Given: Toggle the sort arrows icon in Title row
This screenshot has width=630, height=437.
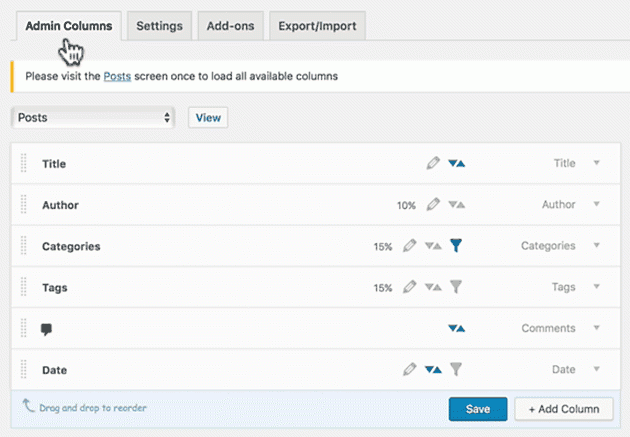Looking at the screenshot, I should (x=456, y=163).
